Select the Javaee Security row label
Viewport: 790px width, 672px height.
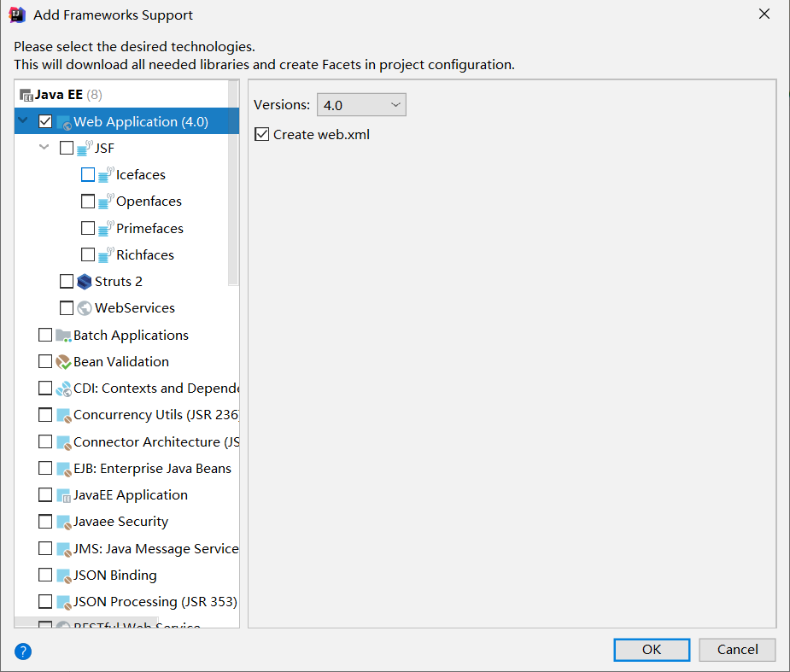pos(121,522)
